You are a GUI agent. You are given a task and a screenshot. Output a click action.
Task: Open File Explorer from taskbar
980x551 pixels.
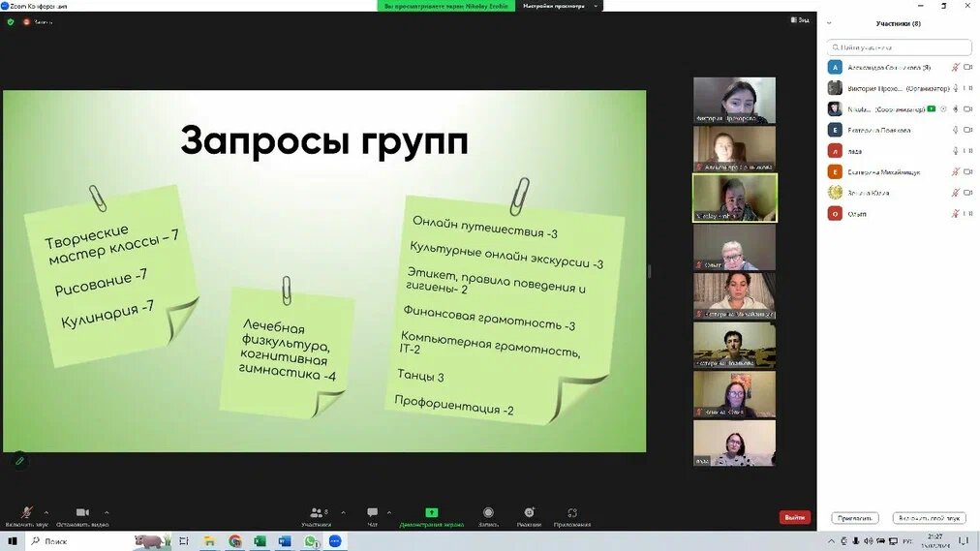[x=209, y=541]
